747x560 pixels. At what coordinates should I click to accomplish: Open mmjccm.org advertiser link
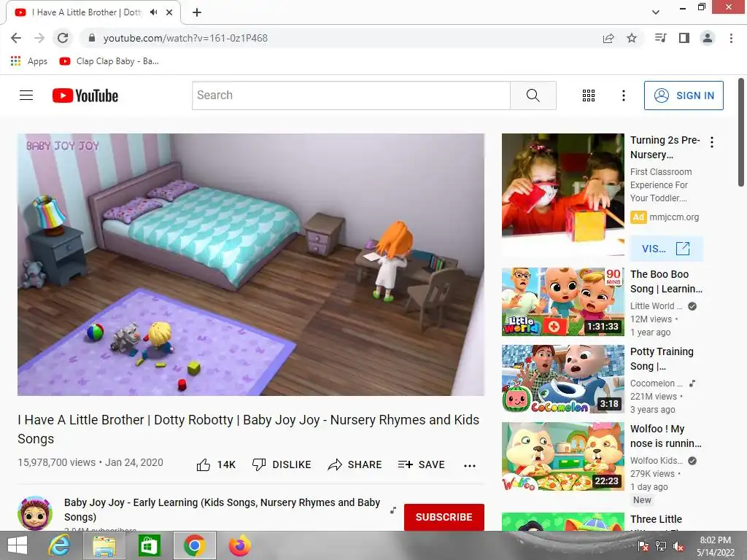673,217
